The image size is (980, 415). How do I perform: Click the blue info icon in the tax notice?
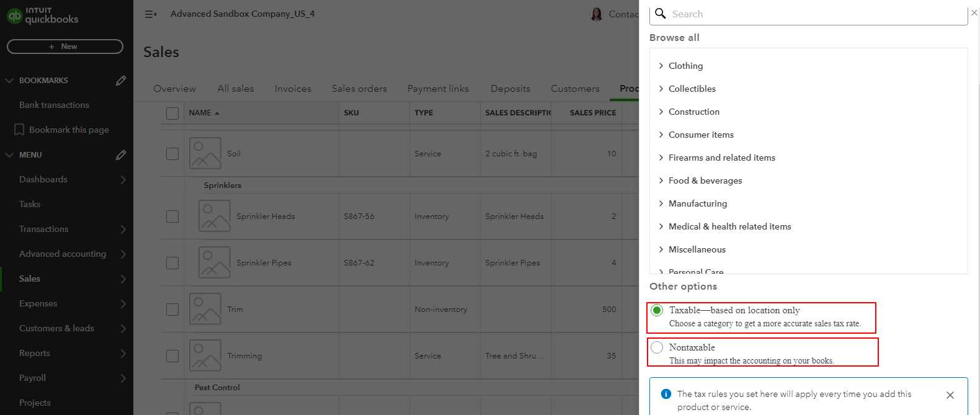(666, 394)
